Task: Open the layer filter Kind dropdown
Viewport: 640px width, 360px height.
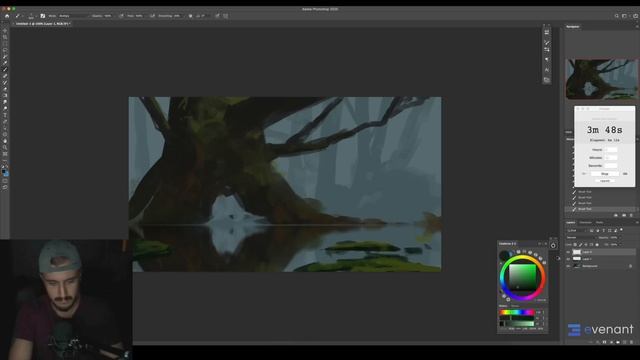Action: pos(576,230)
